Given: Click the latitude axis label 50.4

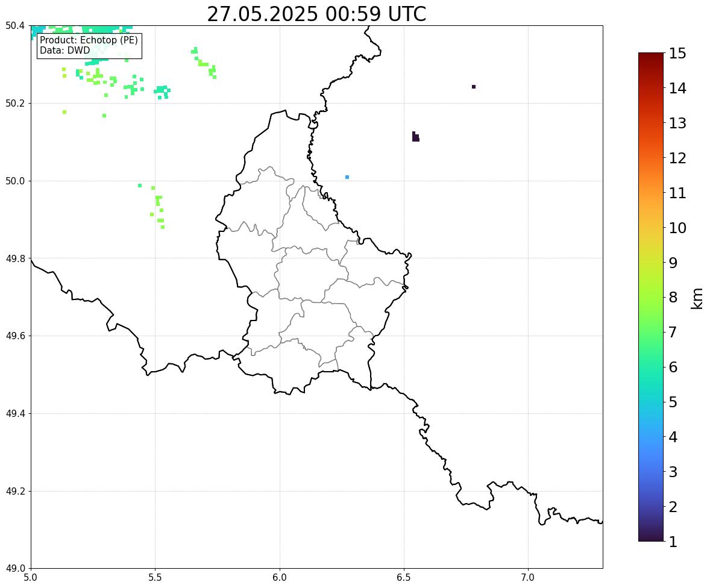Looking at the screenshot, I should coord(16,26).
